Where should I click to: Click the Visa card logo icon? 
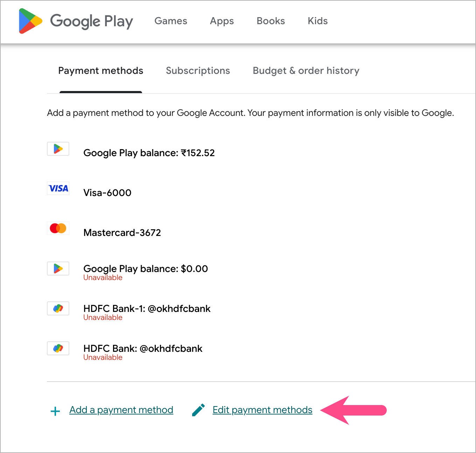(x=58, y=188)
